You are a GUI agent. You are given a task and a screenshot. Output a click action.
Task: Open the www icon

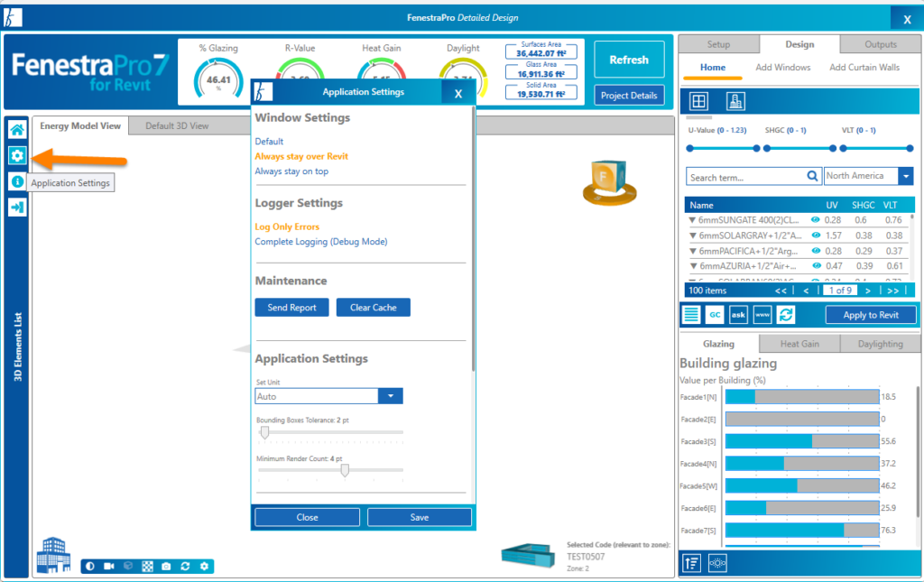(x=762, y=315)
